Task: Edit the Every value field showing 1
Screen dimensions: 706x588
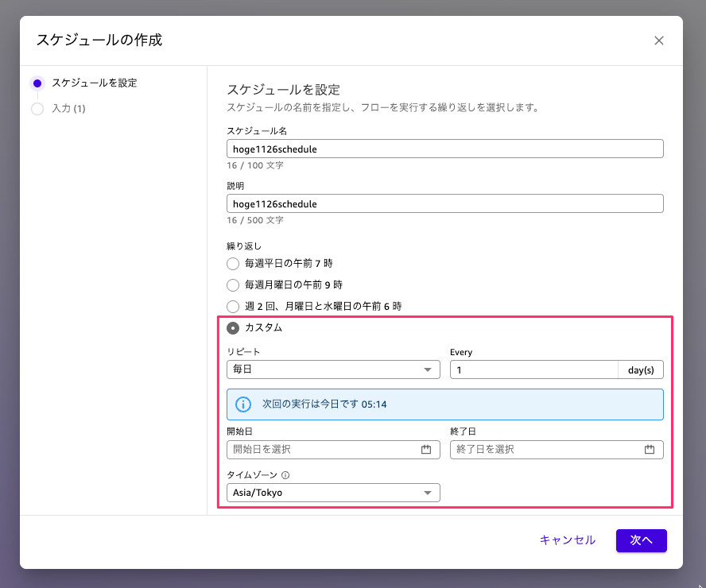Action: (x=533, y=369)
